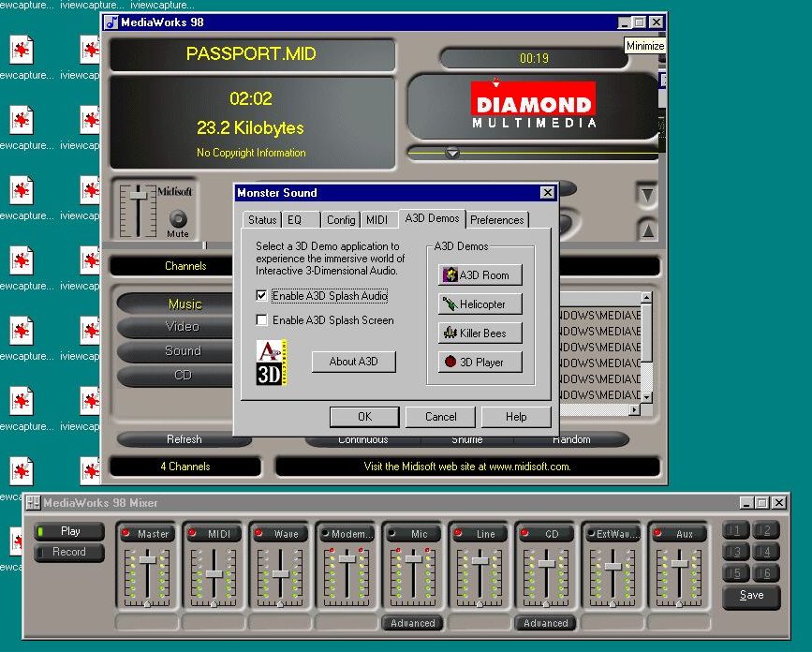Select the A3D Demos tab
Screen dimensions: 812x652
click(x=432, y=218)
